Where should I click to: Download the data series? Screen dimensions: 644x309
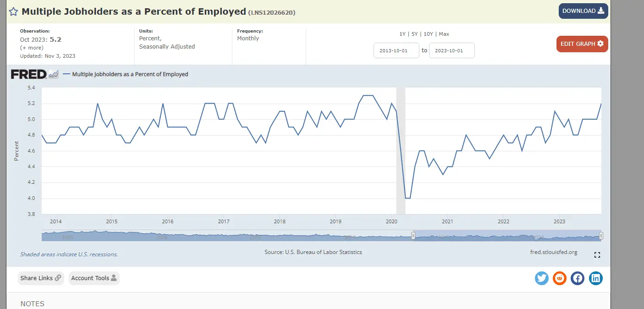pyautogui.click(x=583, y=11)
